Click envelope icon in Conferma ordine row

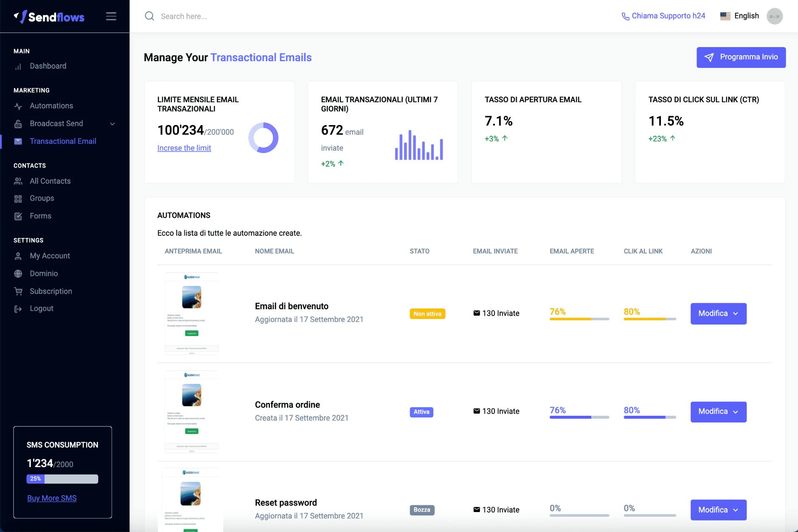477,411
